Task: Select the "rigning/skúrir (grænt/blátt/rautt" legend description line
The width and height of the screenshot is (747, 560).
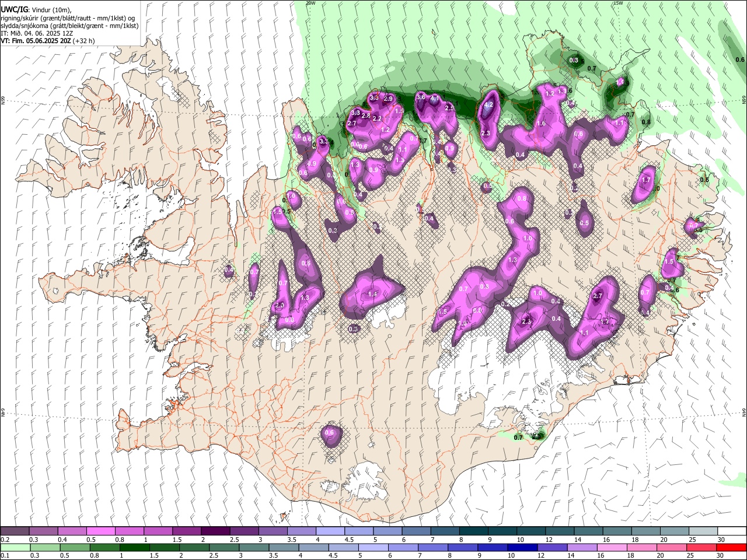Action: tap(68, 18)
